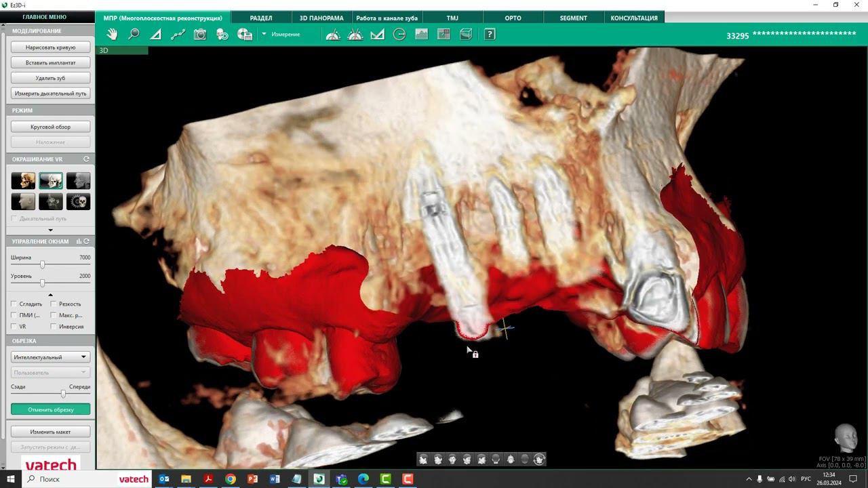Reset VR coloring with refresh icon

tap(86, 159)
